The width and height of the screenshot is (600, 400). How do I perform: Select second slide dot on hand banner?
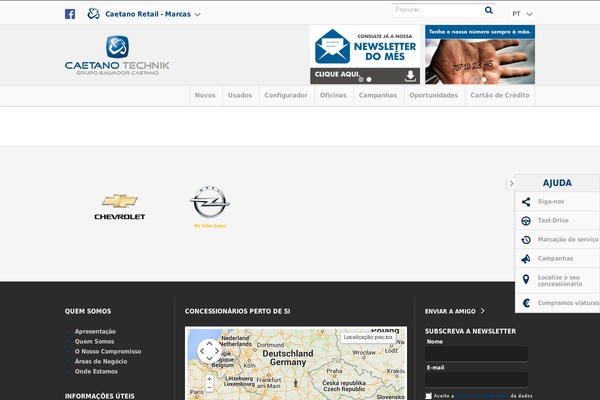484,80
